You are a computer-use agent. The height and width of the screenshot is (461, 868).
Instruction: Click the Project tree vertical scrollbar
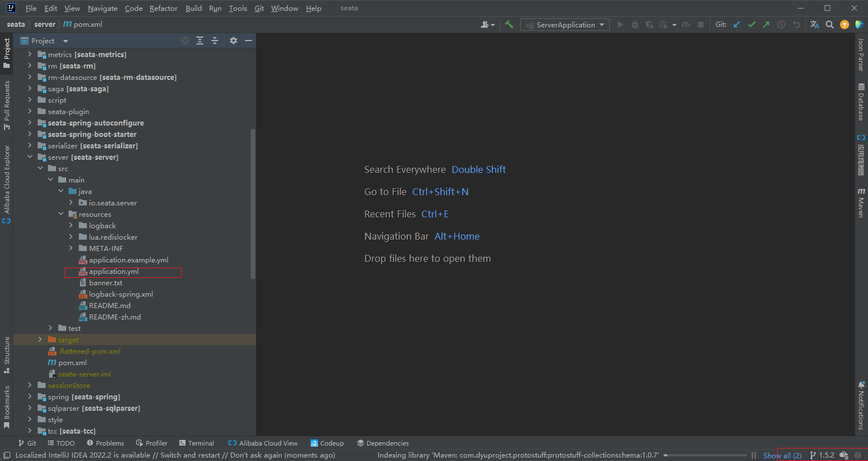click(253, 204)
